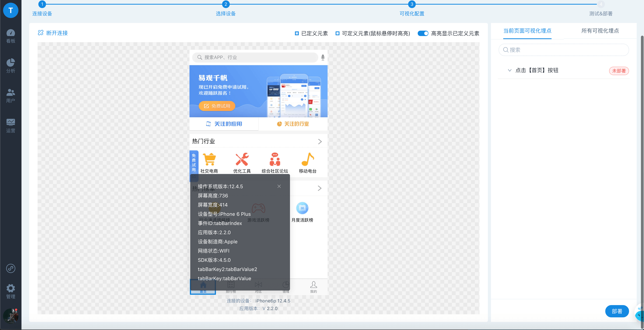Click the disconnect icon beside 断开连接
The height and width of the screenshot is (330, 644).
40,33
